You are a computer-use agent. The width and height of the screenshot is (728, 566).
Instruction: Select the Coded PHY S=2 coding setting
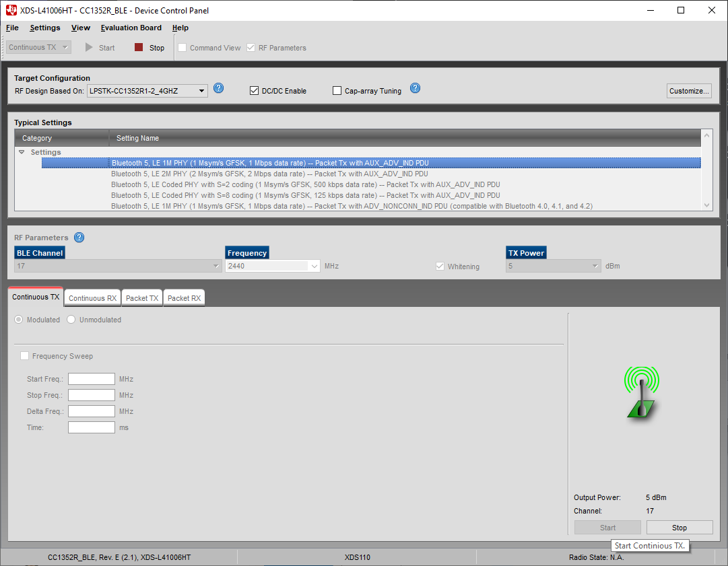pos(306,184)
